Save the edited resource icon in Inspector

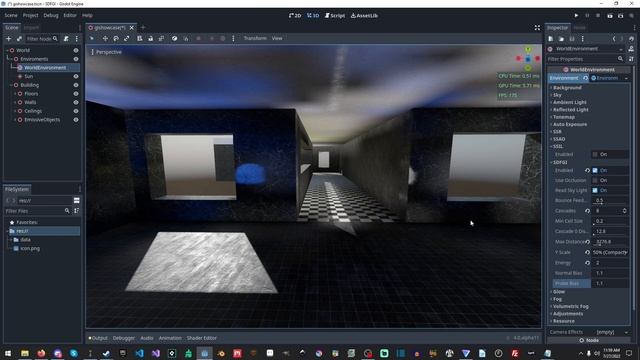pos(572,39)
